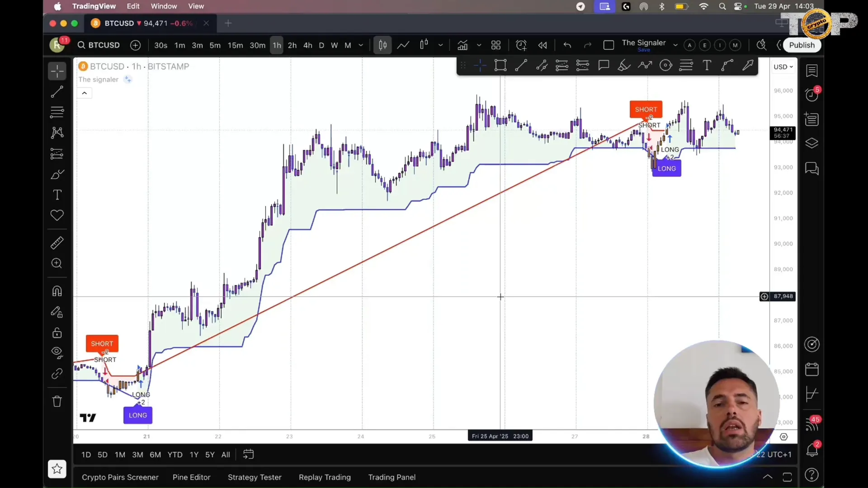This screenshot has width=868, height=488.
Task: Open chart settings gear near time axis
Action: (x=784, y=437)
